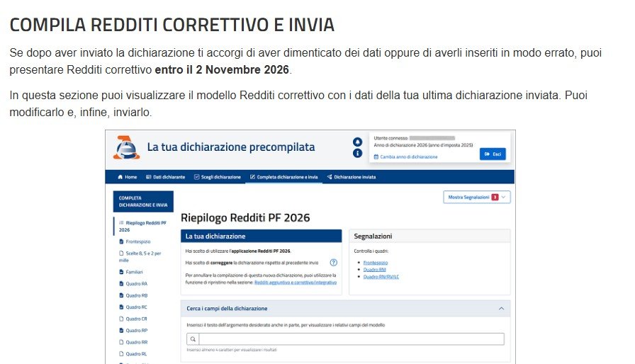
Task: Open Dati dichiarante tab
Action: pyautogui.click(x=165, y=177)
